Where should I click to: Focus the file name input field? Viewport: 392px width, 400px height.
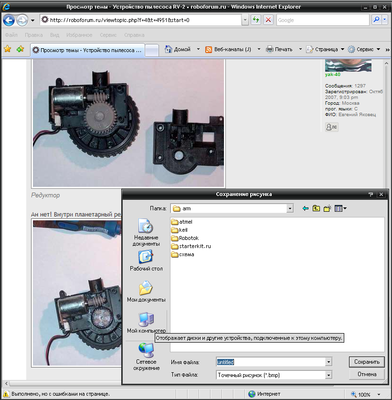coord(271,362)
